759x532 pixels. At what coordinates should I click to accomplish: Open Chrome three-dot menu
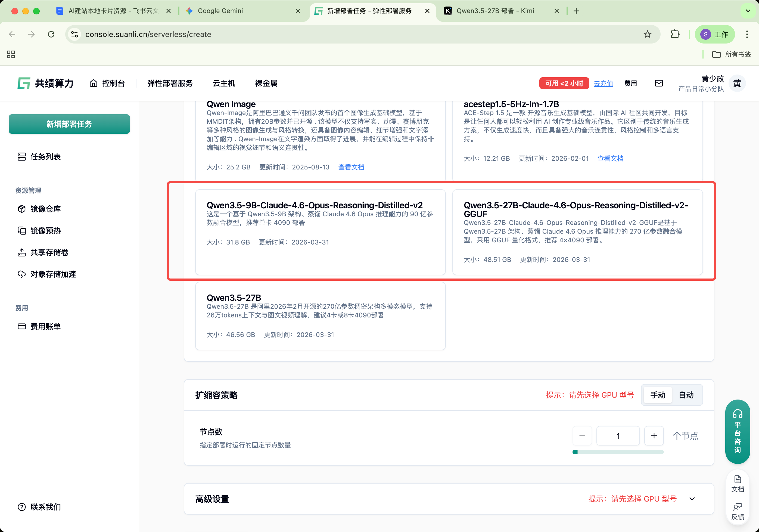pos(747,34)
